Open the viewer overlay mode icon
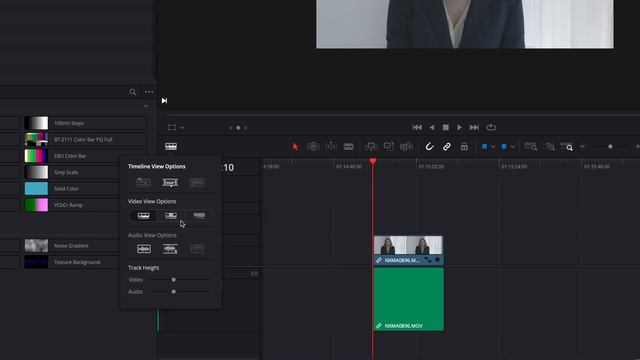Image resolution: width=640 pixels, height=360 pixels. [x=172, y=127]
